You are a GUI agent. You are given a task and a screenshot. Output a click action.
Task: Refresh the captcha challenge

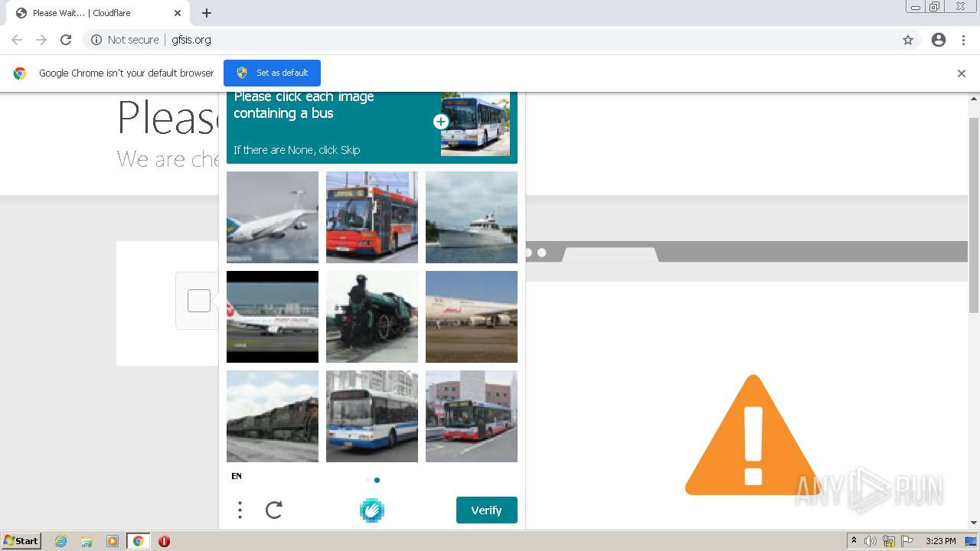pos(274,510)
